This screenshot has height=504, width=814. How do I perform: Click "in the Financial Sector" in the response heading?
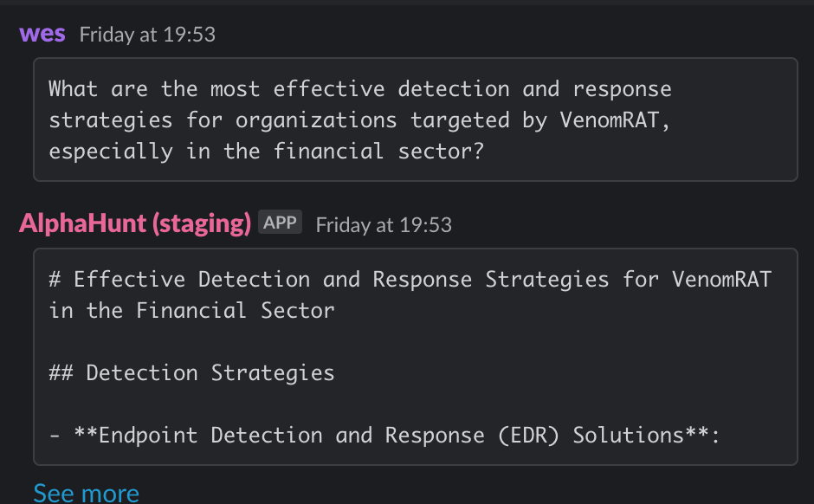[x=191, y=310]
